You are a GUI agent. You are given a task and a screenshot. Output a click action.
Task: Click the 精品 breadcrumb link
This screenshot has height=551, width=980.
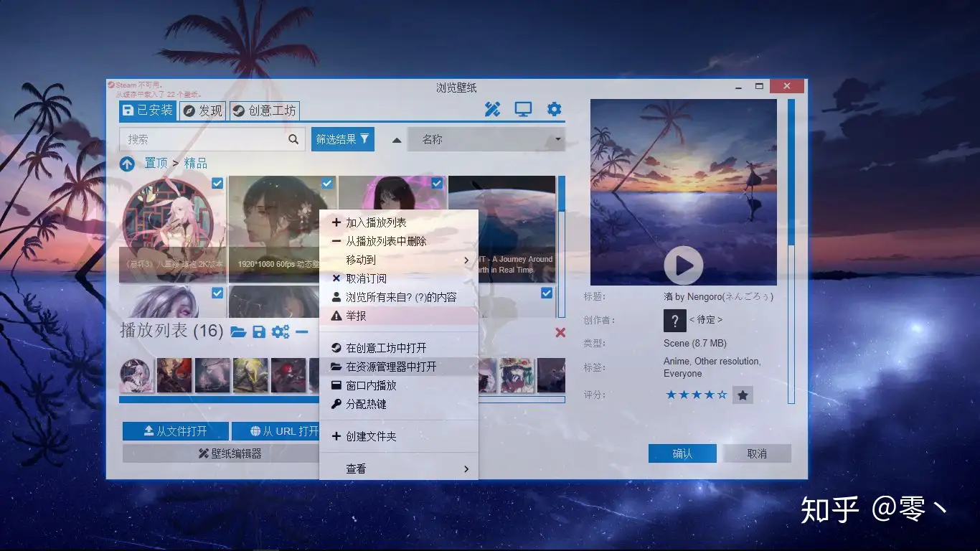pyautogui.click(x=196, y=164)
